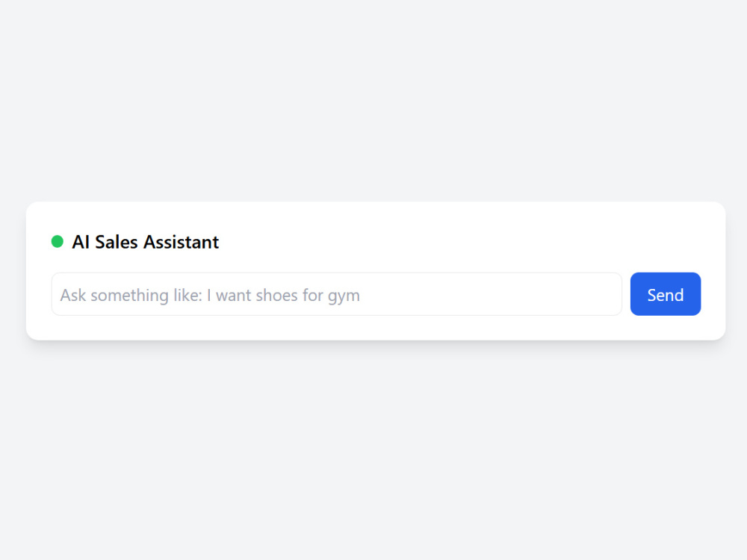Focus the chat message input field
The width and height of the screenshot is (747, 560).
[336, 293]
